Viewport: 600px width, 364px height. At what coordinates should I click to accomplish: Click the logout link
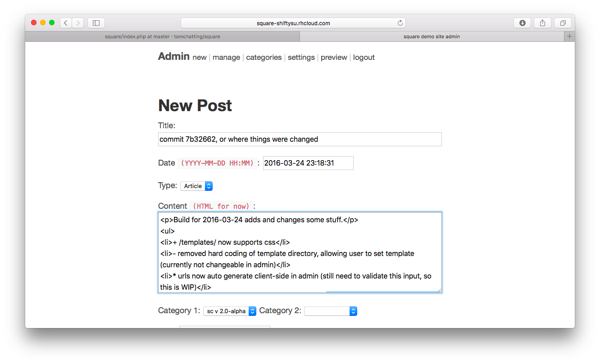(x=364, y=58)
